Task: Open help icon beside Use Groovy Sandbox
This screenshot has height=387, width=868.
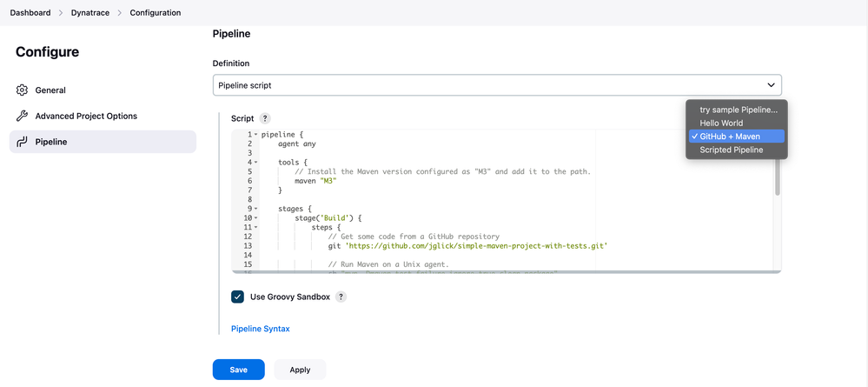Action: [x=341, y=297]
